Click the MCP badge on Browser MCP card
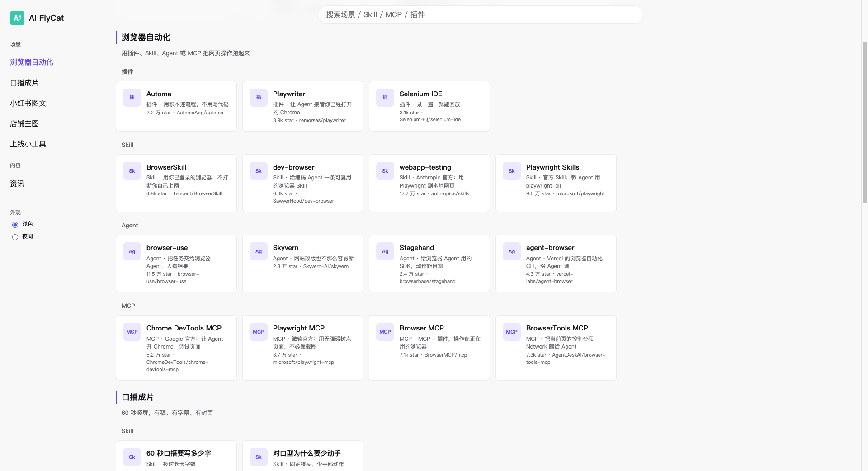 pos(385,332)
